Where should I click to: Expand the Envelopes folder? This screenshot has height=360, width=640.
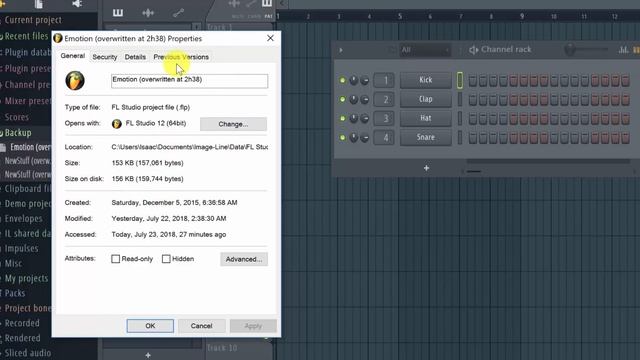(x=23, y=218)
